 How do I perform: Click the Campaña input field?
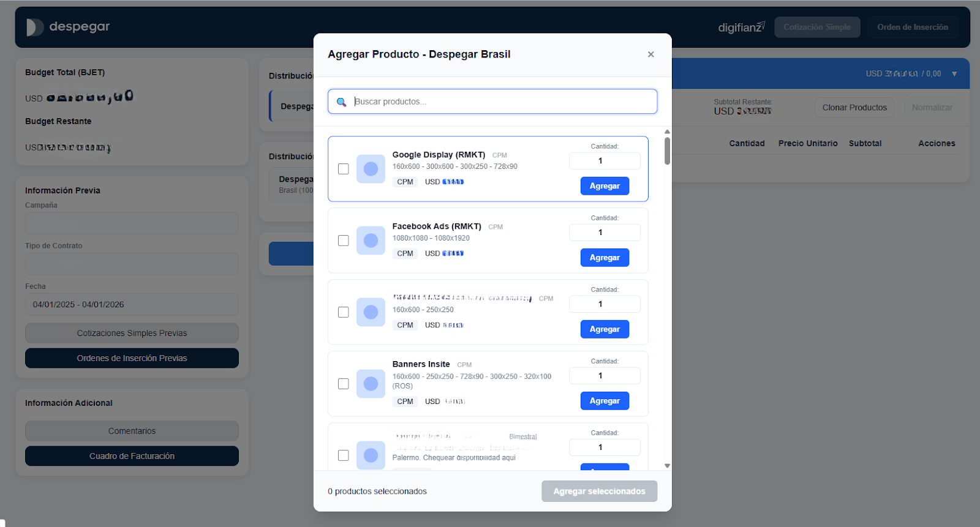coord(132,223)
